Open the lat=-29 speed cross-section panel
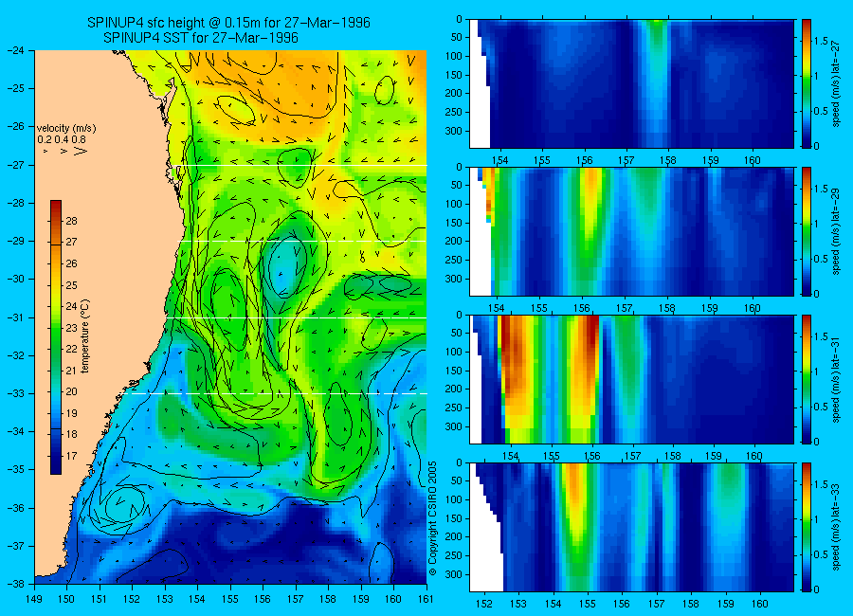 (631, 231)
